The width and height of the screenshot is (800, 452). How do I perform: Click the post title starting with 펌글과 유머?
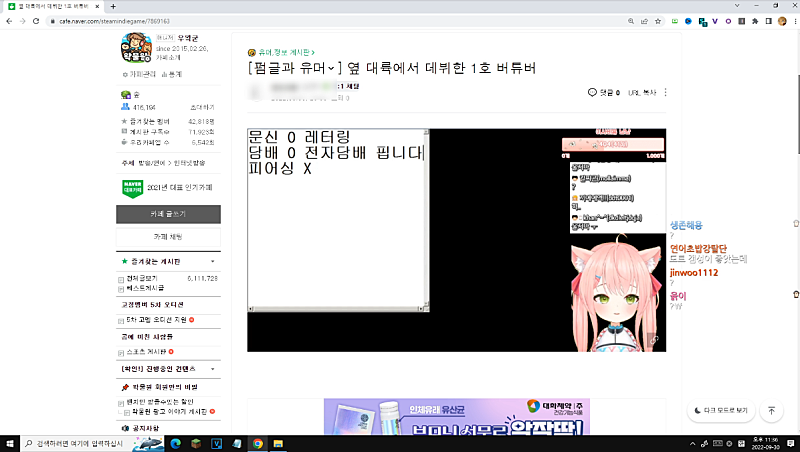[x=391, y=68]
